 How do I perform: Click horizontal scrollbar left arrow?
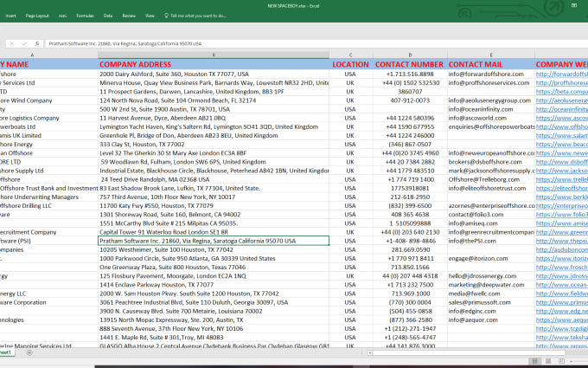tap(370, 352)
